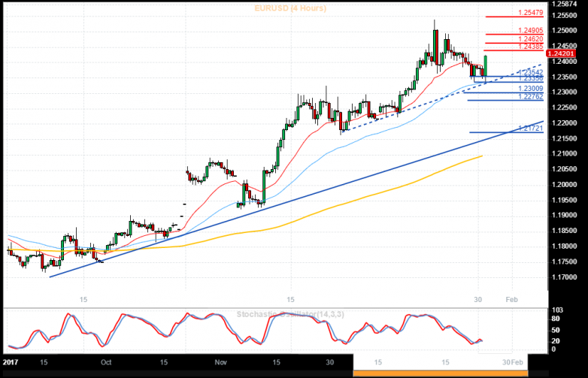Click the 1.17000 price axis value
Image resolution: width=588 pixels, height=378 pixels.
[565, 277]
